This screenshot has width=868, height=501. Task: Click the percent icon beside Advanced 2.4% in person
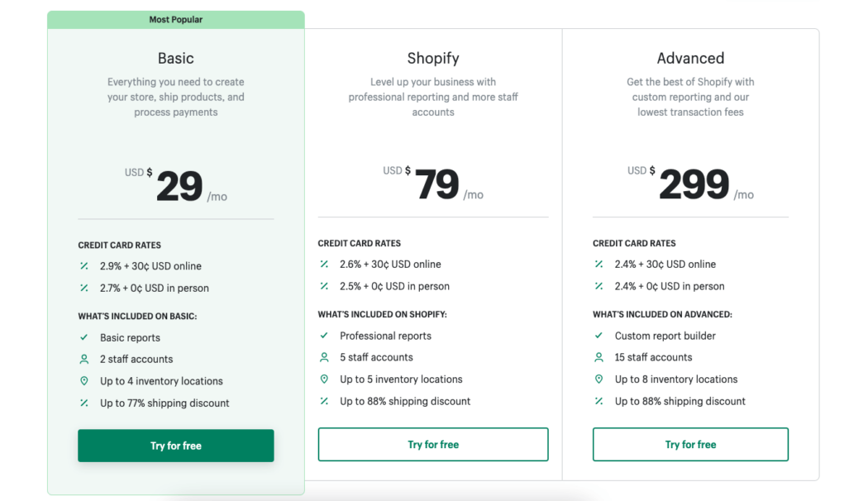pos(599,286)
